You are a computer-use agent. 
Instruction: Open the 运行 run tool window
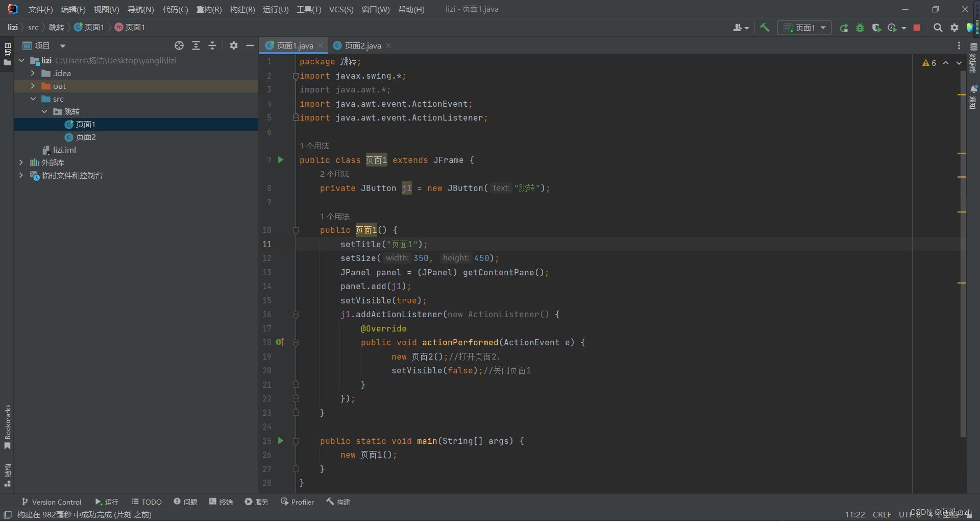click(x=107, y=502)
